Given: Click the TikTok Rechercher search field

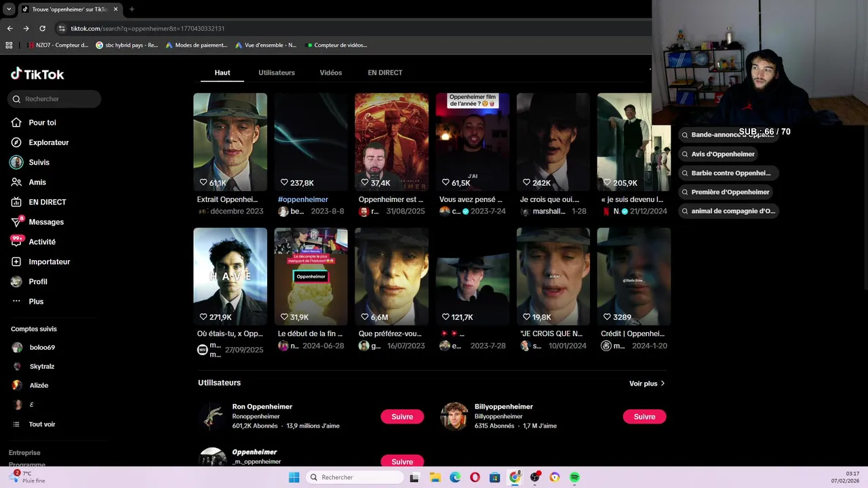Looking at the screenshot, I should coord(55,99).
